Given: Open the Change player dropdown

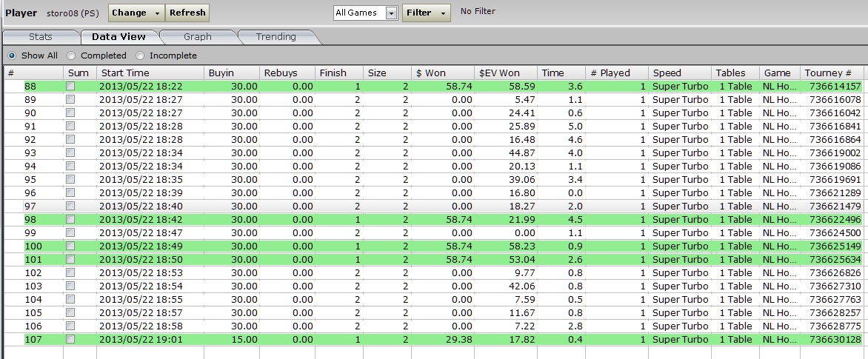Looking at the screenshot, I should click(x=136, y=13).
